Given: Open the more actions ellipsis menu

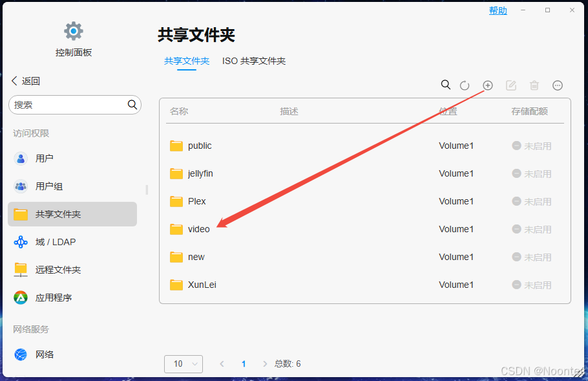Looking at the screenshot, I should point(558,85).
